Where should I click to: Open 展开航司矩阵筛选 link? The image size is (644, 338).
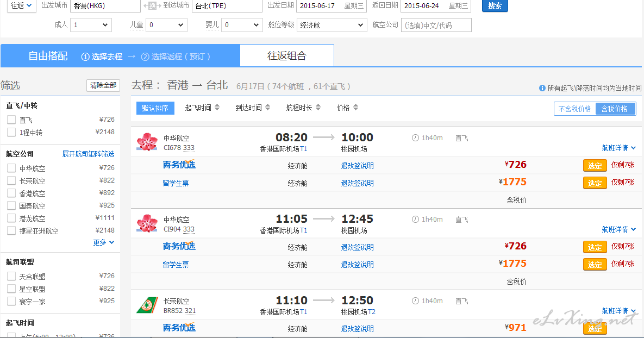click(88, 154)
